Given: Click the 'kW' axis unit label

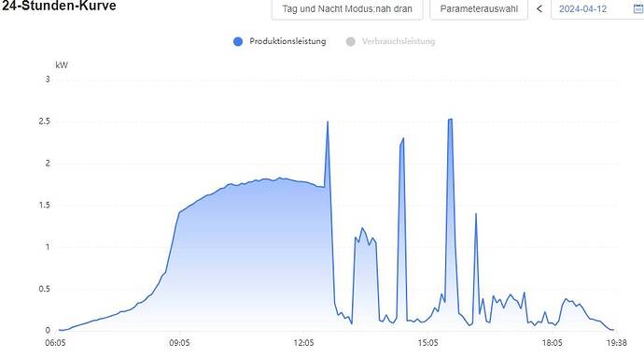Looking at the screenshot, I should [x=62, y=65].
